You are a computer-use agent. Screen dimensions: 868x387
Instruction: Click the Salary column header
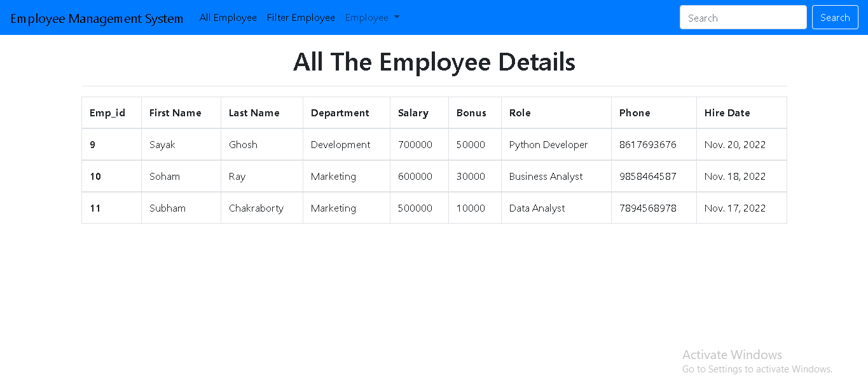(x=420, y=113)
